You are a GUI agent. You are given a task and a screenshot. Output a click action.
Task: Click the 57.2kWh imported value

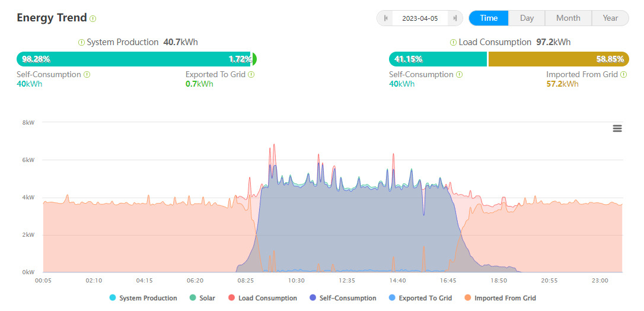pyautogui.click(x=562, y=84)
